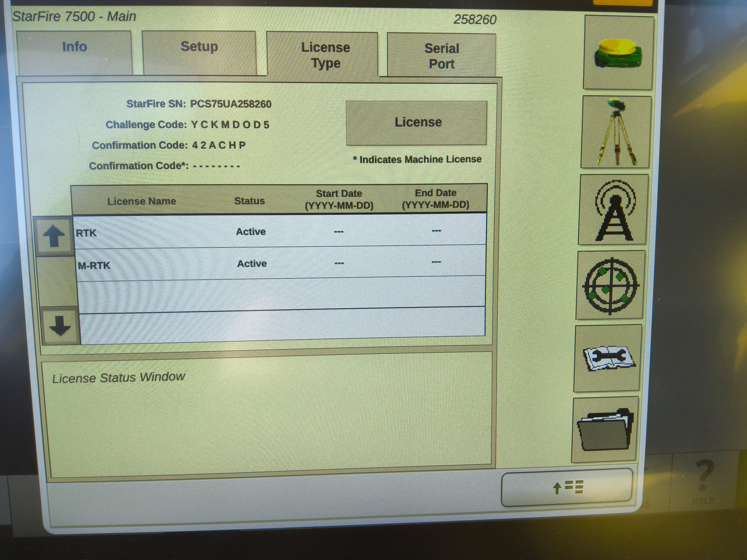Switch to the Setup tab
The image size is (747, 560).
199,47
